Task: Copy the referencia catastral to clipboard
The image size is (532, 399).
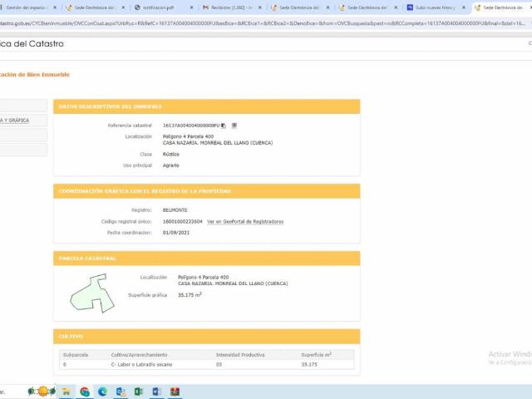Action: [224, 126]
